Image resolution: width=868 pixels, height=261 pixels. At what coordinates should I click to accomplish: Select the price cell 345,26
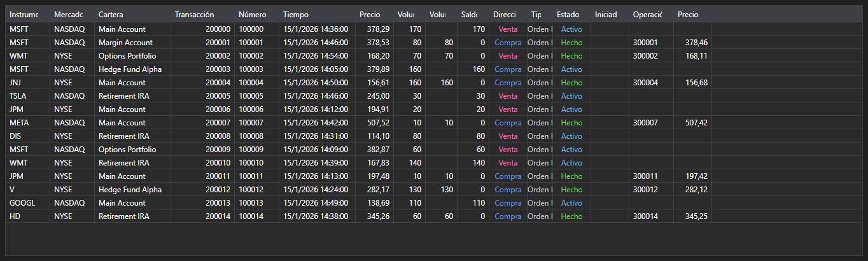pyautogui.click(x=374, y=216)
